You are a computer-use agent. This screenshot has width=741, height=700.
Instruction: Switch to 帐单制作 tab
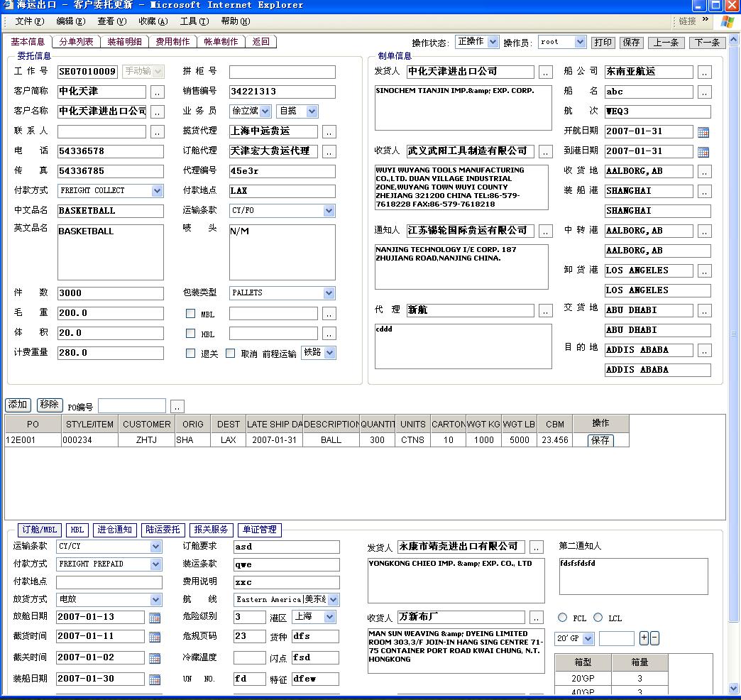tap(221, 42)
